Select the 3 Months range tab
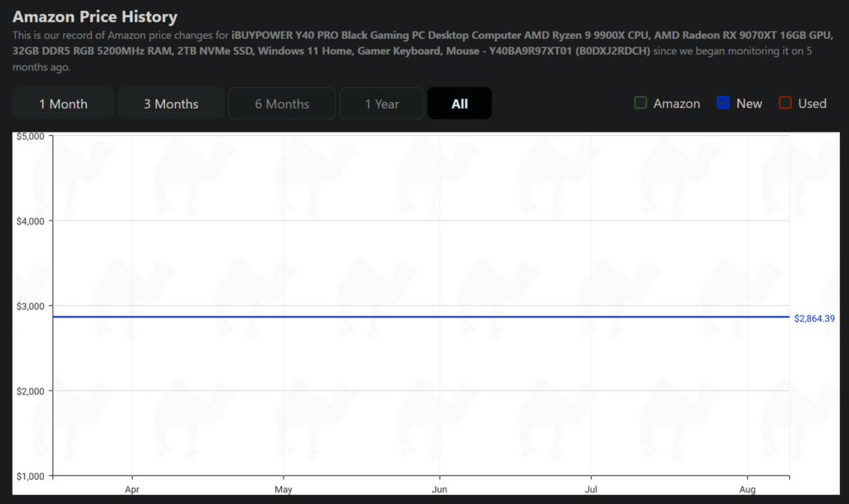The image size is (849, 504). click(x=171, y=104)
